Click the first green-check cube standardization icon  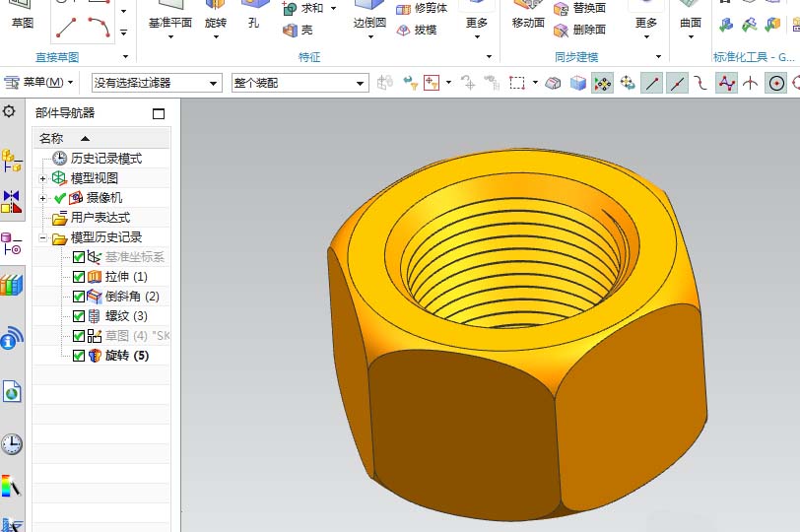point(725,24)
